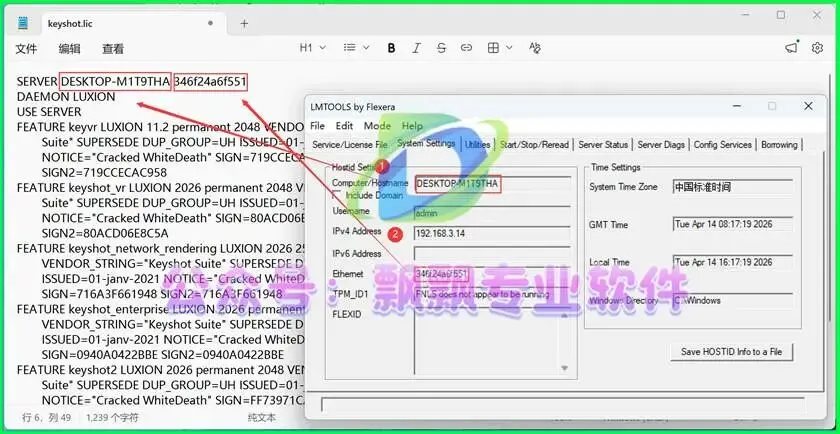Toggle strikethrough formatting
This screenshot has height=434, width=840.
[441, 48]
